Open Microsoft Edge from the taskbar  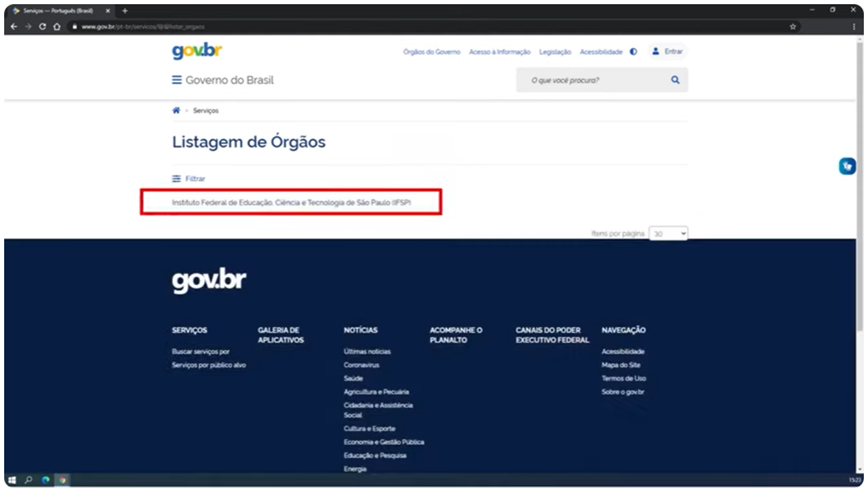coord(46,480)
